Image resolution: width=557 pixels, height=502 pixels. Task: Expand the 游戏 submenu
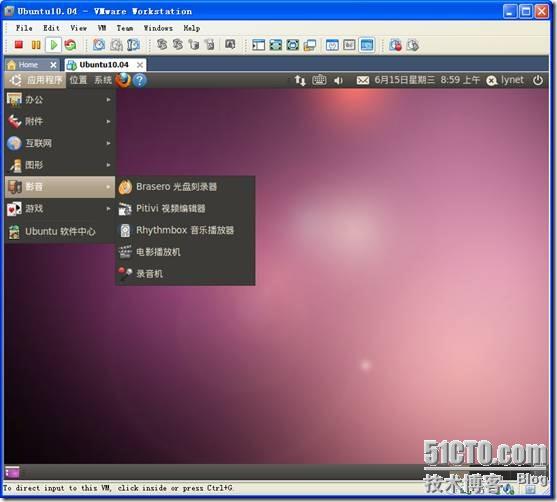pyautogui.click(x=60, y=209)
